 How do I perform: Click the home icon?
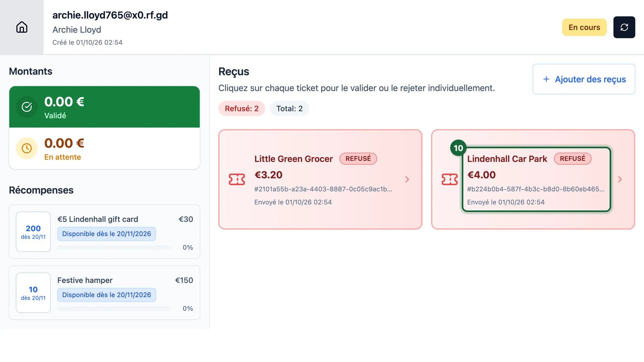[22, 27]
